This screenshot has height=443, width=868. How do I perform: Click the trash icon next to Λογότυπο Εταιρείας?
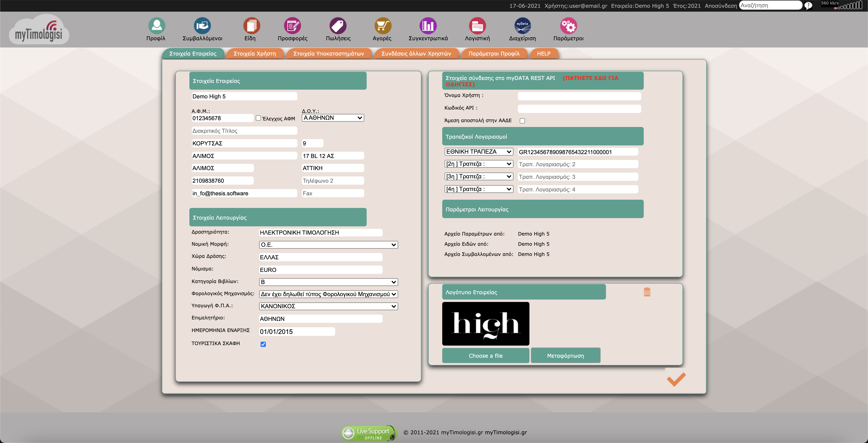click(646, 292)
